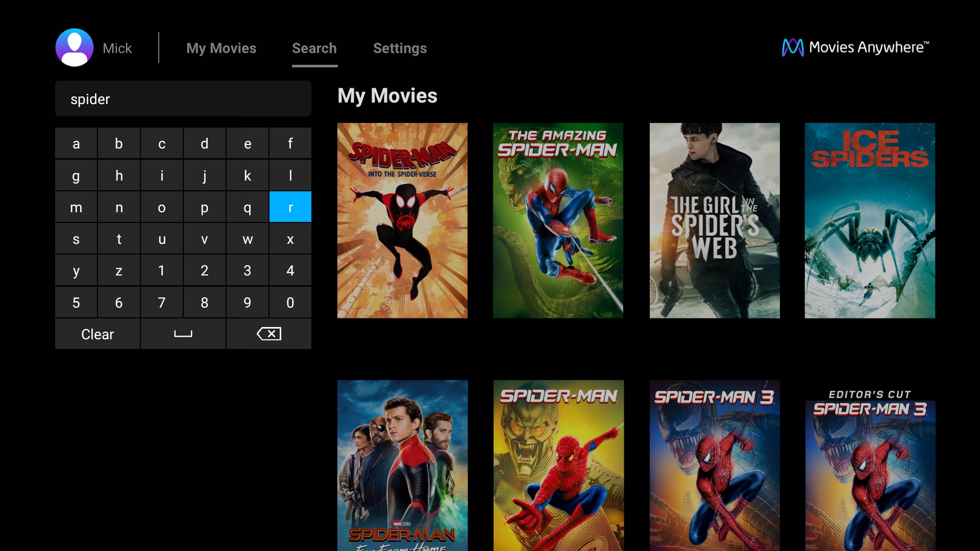Select Editor's Cut Spider-Man 3 poster
This screenshot has width=980, height=551.
click(x=870, y=464)
